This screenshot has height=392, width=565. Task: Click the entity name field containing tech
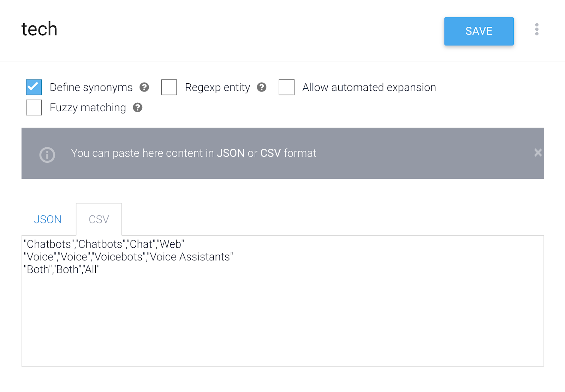coord(40,29)
